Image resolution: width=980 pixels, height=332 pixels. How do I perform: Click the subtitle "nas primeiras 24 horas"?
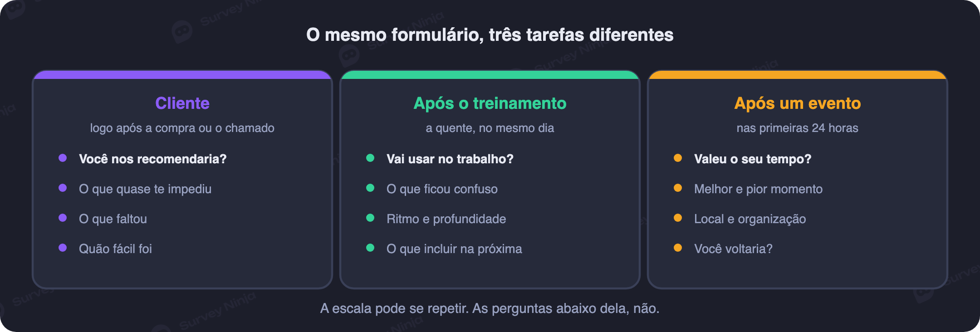coord(798,128)
